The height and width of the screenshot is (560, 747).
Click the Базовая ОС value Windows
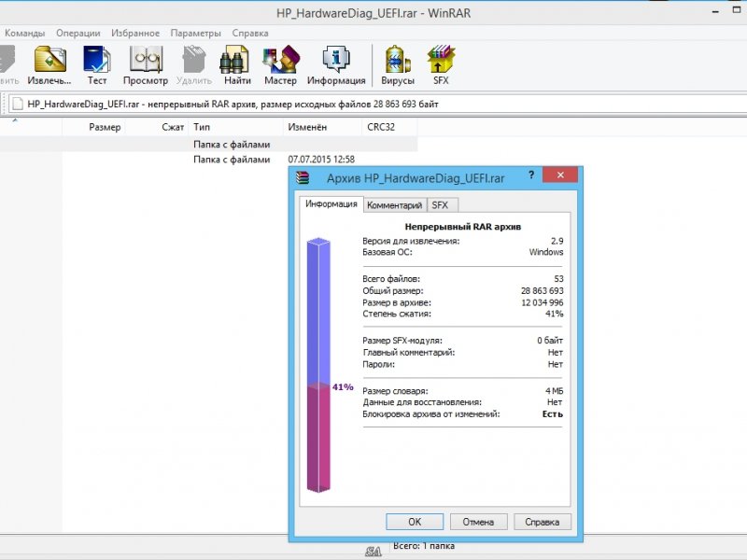point(546,252)
